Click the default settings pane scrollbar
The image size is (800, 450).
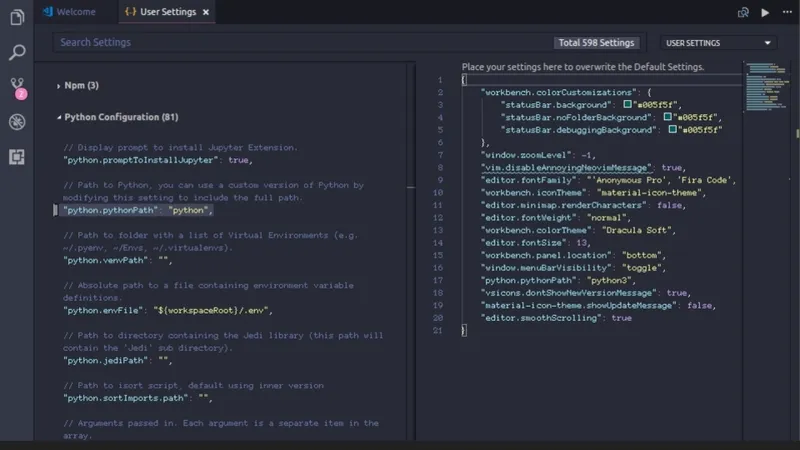coord(411,250)
